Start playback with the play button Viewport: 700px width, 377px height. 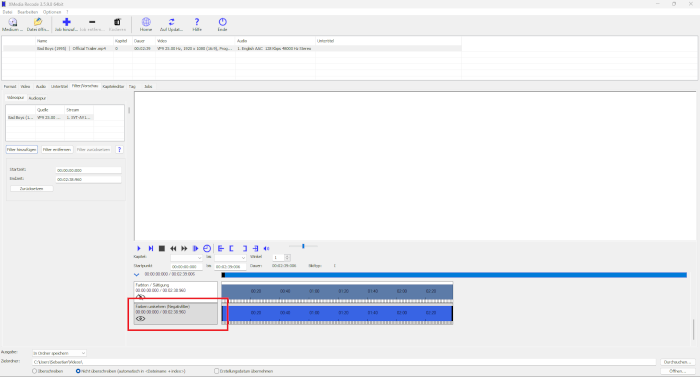click(x=138, y=248)
